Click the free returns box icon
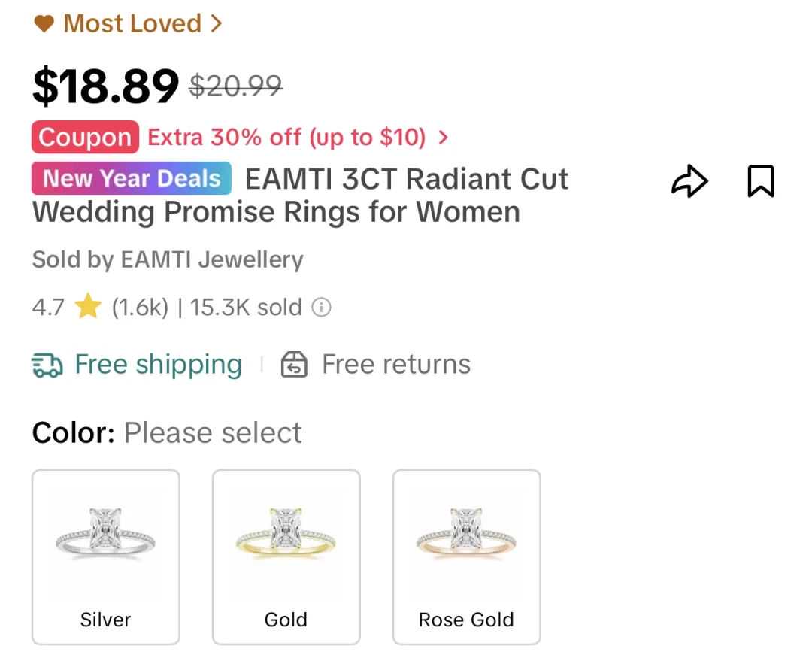812x652 pixels. 294,364
